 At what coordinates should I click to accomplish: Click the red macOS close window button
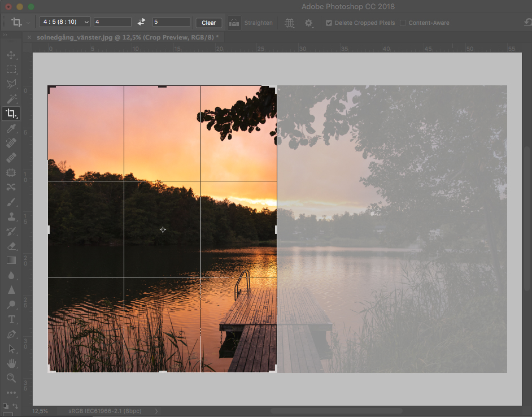pos(8,6)
